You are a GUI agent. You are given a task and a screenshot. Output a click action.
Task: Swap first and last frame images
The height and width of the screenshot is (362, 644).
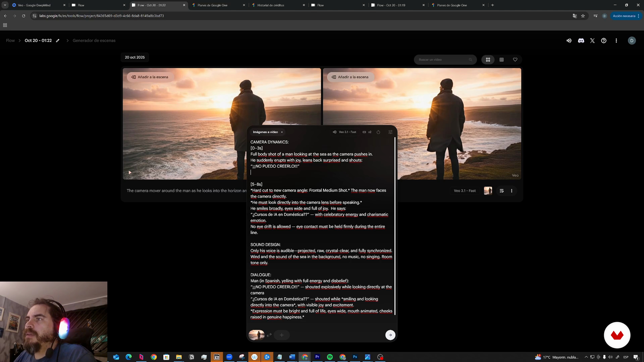(269, 335)
